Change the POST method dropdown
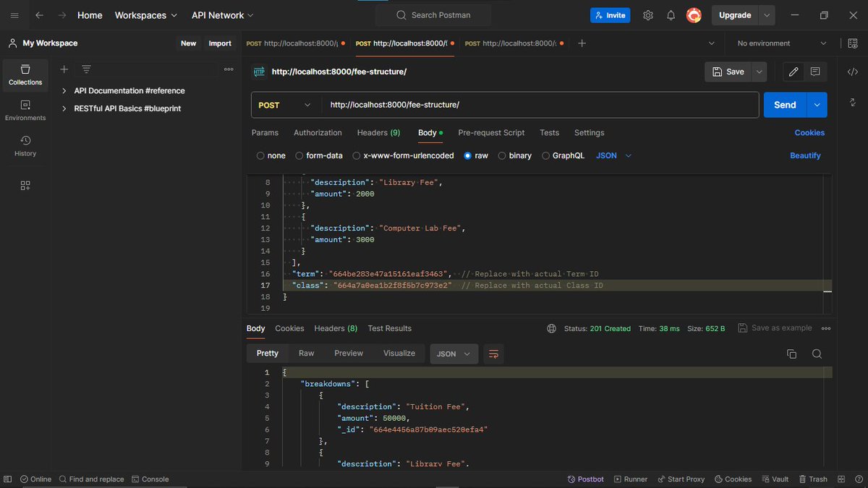The width and height of the screenshot is (868, 488). point(285,105)
